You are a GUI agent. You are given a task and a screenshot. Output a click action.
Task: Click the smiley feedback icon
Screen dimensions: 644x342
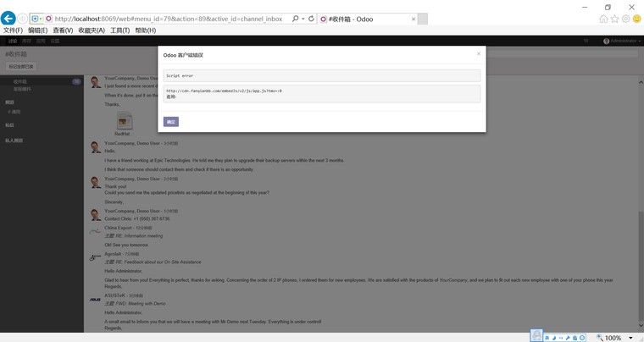coord(637,19)
